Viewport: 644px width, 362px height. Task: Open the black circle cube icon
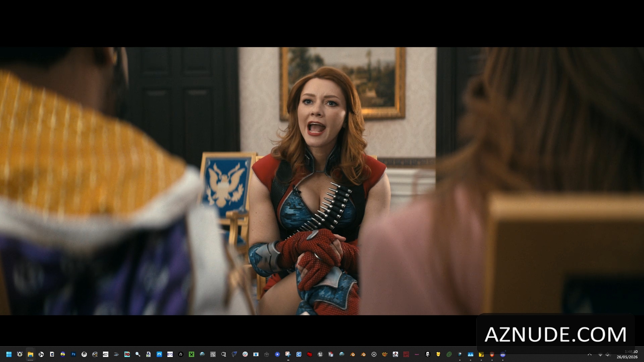coord(181,354)
